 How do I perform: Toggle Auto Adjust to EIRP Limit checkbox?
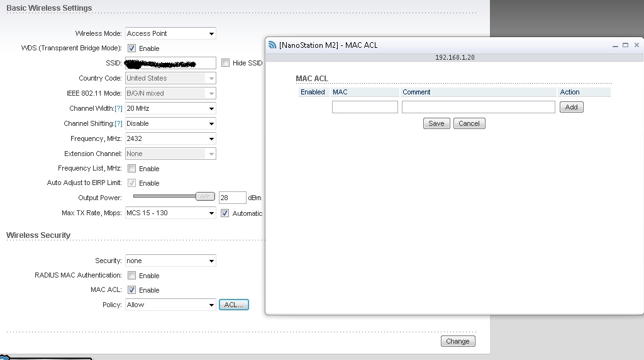[131, 183]
